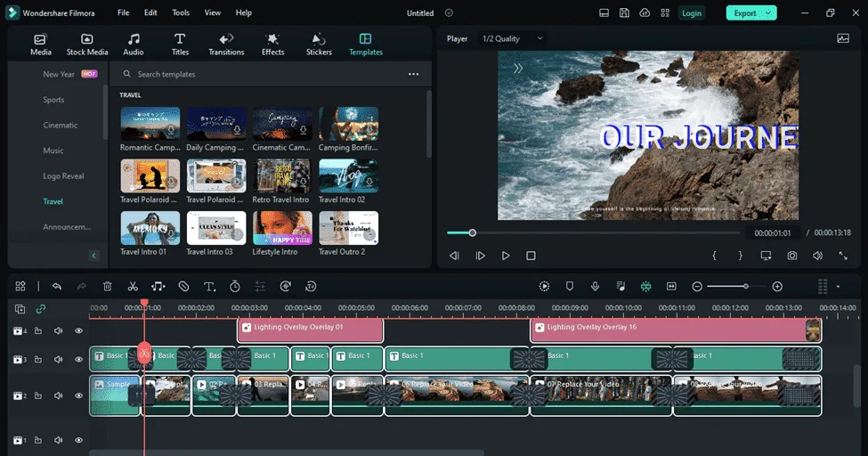This screenshot has height=456, width=868.
Task: Click the timeline zoom slider
Action: [x=737, y=287]
